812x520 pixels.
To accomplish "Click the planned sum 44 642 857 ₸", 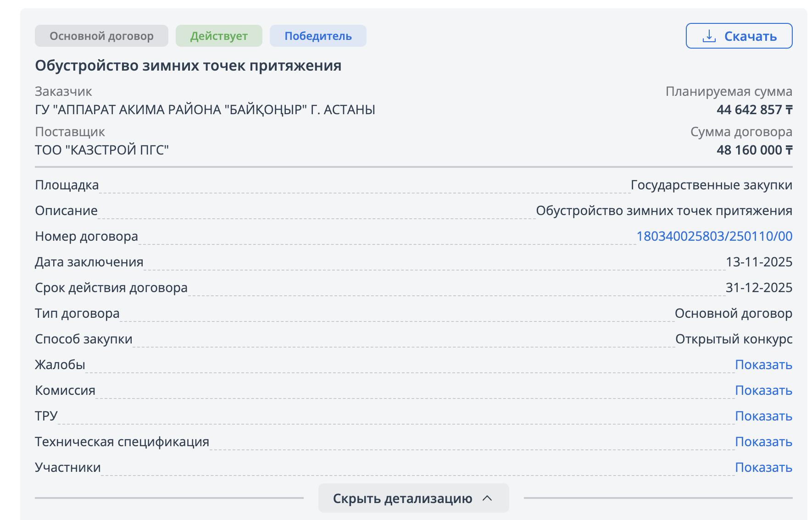I will pyautogui.click(x=754, y=110).
